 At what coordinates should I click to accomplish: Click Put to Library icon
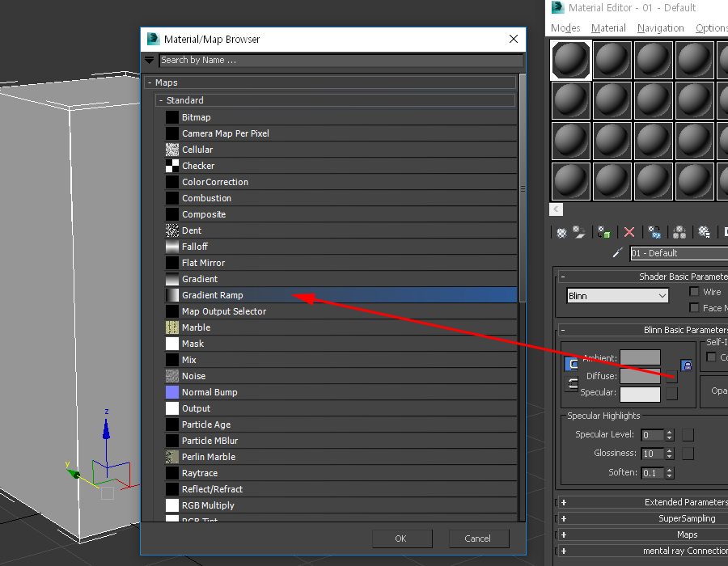(x=705, y=232)
